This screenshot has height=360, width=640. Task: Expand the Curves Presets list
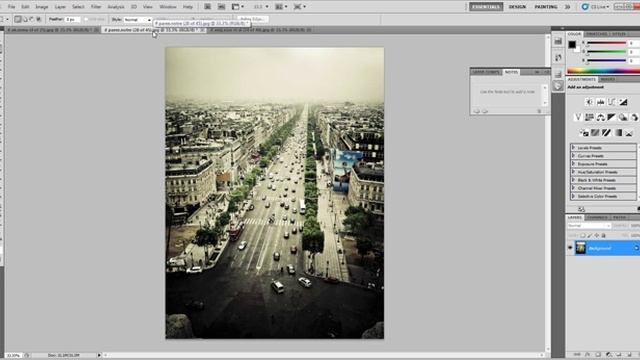573,156
